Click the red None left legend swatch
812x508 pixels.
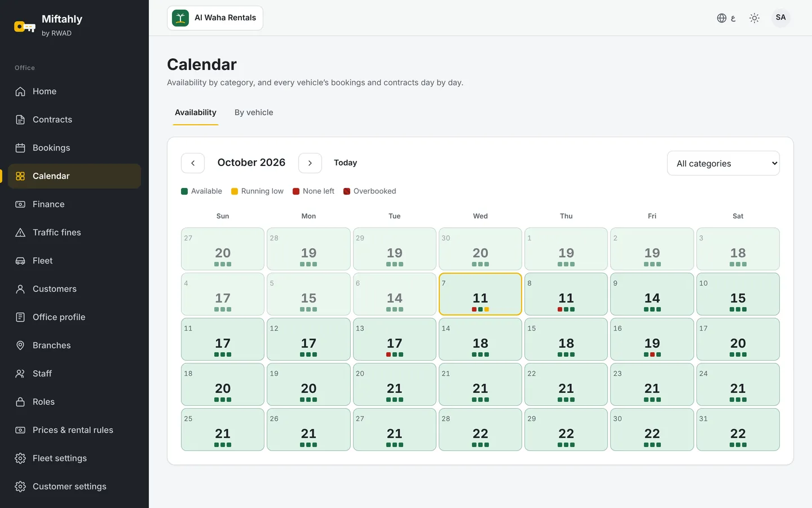pos(296,191)
